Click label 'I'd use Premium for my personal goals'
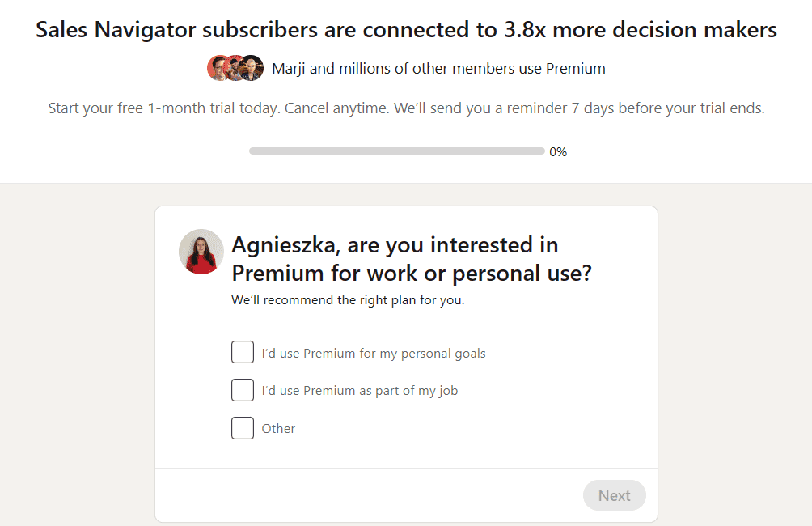812x526 pixels. (x=374, y=354)
